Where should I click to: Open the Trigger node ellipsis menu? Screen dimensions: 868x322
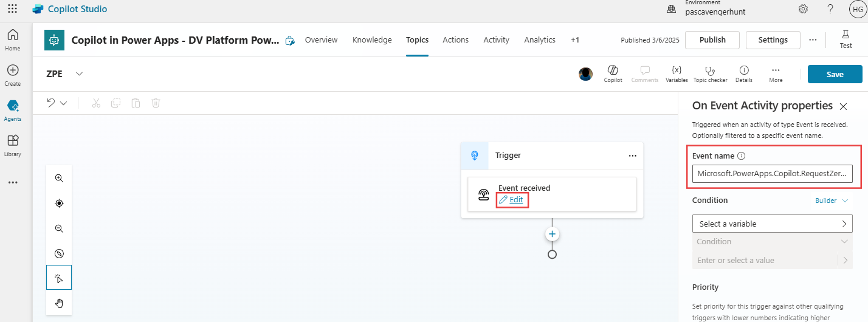632,156
